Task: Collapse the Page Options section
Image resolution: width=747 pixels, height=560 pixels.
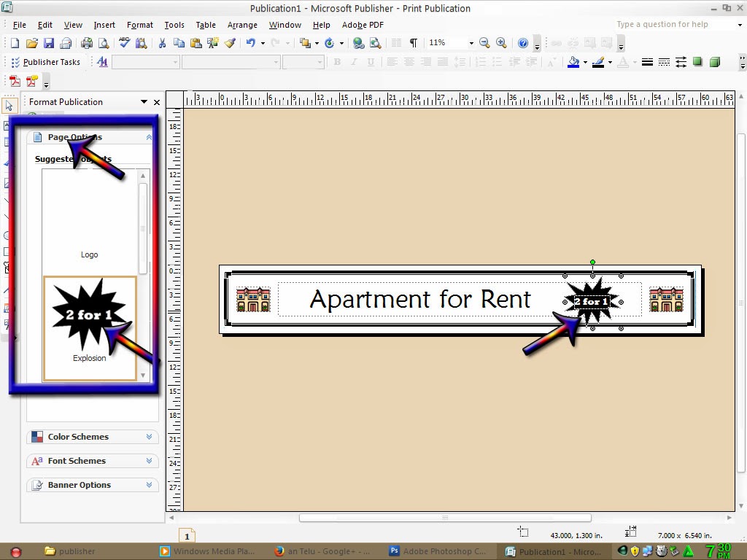Action: (x=148, y=136)
